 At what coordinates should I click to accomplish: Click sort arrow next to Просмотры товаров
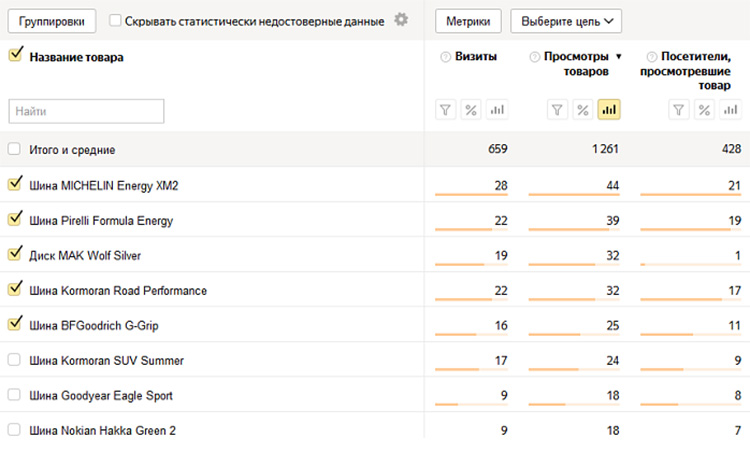coord(619,57)
